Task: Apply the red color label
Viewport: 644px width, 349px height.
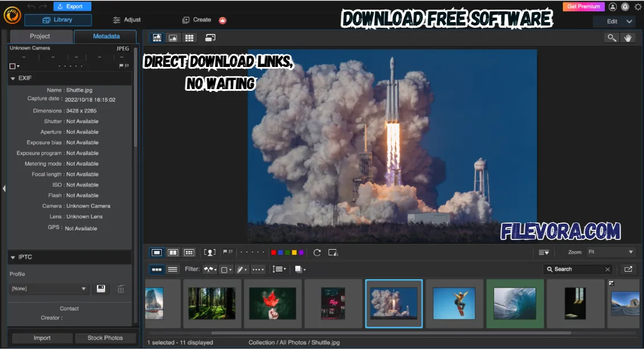Action: click(x=273, y=252)
